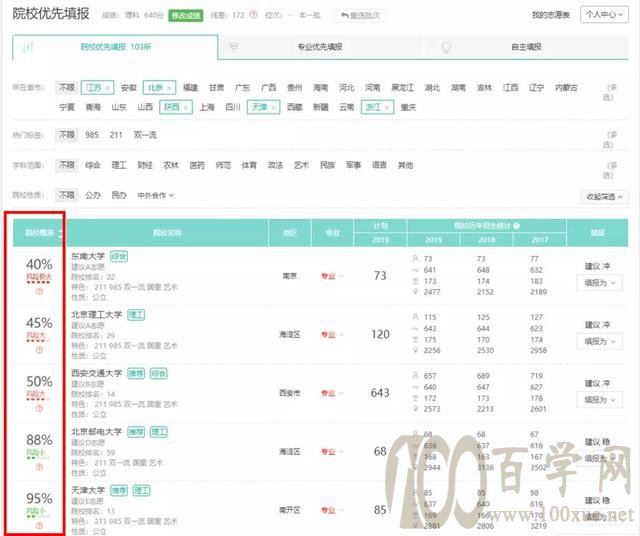Expand 专业 dropdown in 北京邮电大学 row
Screen dimensions: 640x536
(x=332, y=451)
